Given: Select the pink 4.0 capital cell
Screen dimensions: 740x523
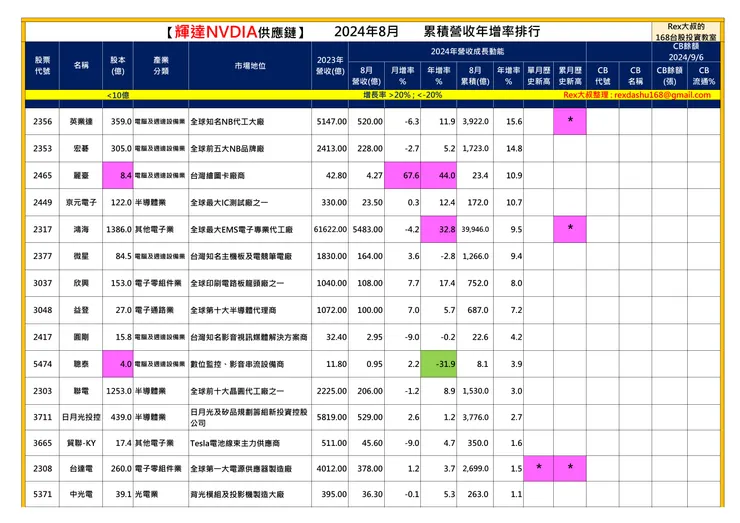Looking at the screenshot, I should click(118, 364).
